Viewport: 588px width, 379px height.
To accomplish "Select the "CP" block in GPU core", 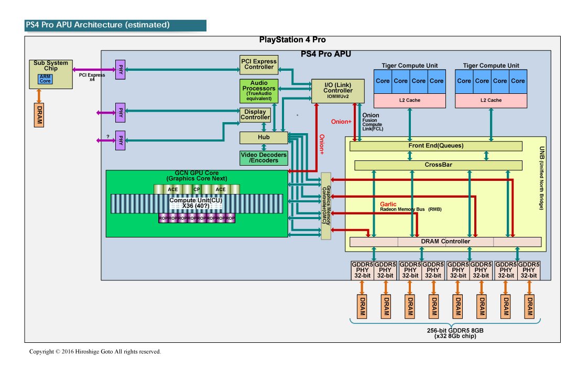I will [x=197, y=190].
